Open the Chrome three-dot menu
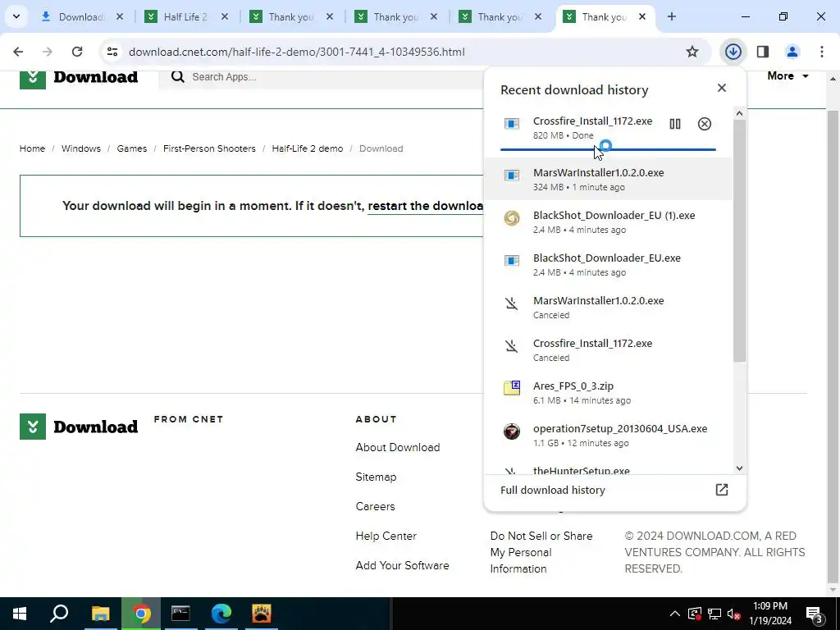This screenshot has width=840, height=630. pyautogui.click(x=822, y=52)
